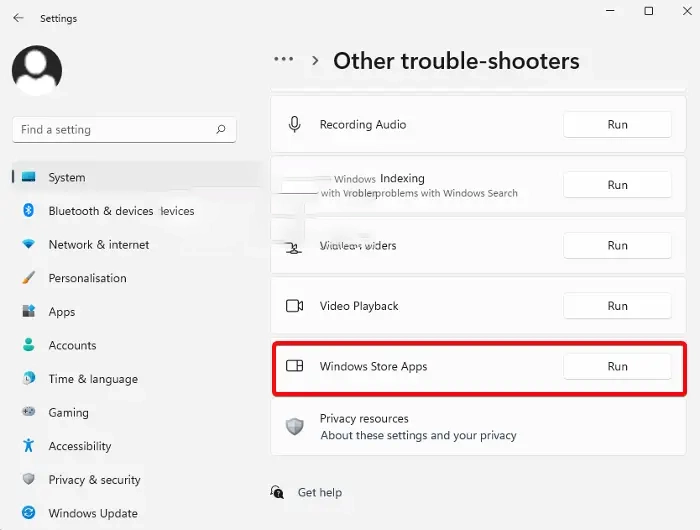Click the Video Playback camera icon
This screenshot has height=530, width=700.
[295, 306]
